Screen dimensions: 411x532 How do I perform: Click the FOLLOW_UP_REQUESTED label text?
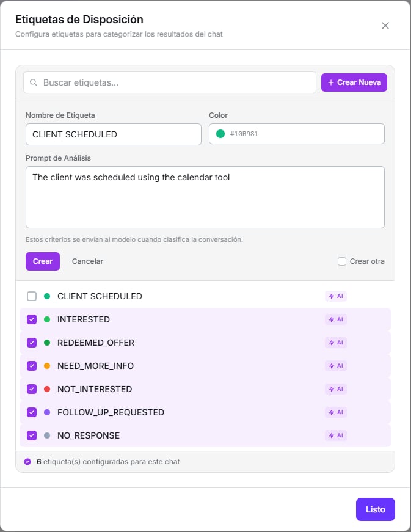111,412
